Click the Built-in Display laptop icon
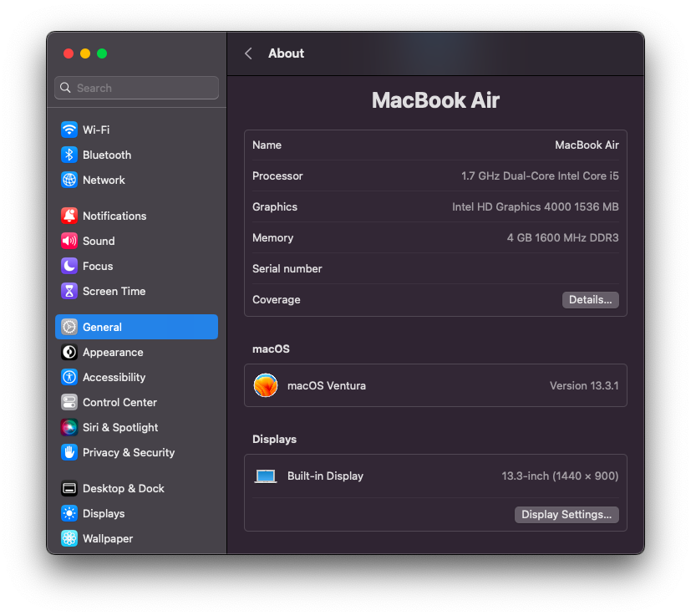Viewport: 691px width, 616px height. (x=266, y=476)
